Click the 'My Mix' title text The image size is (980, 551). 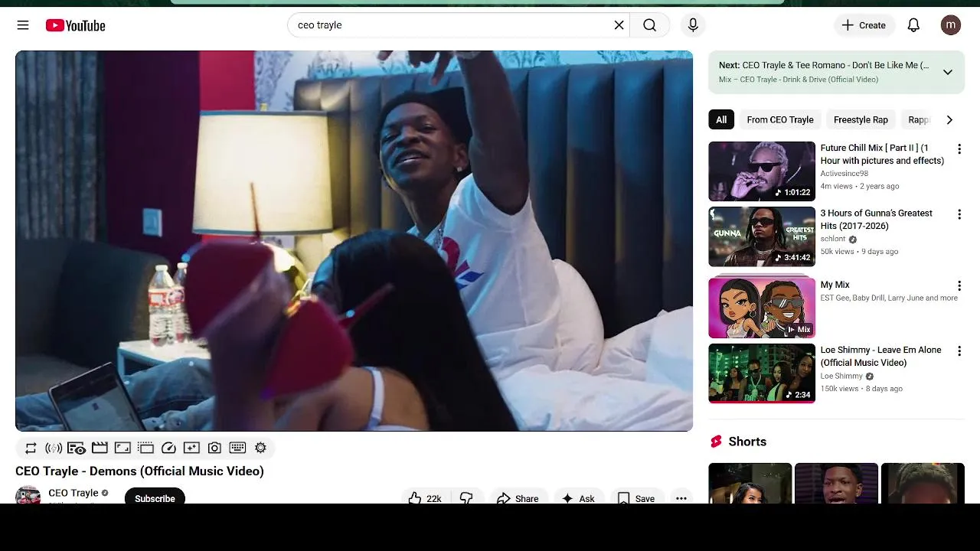point(835,285)
